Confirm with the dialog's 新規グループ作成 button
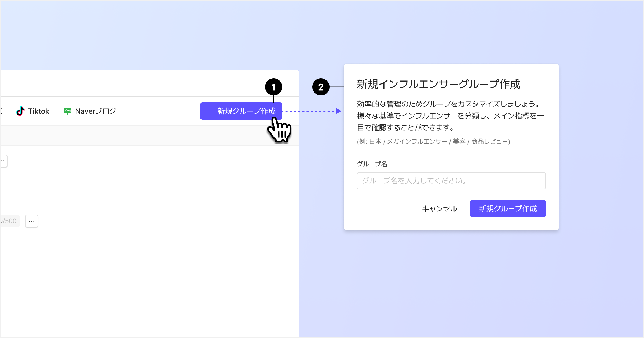 [x=508, y=208]
